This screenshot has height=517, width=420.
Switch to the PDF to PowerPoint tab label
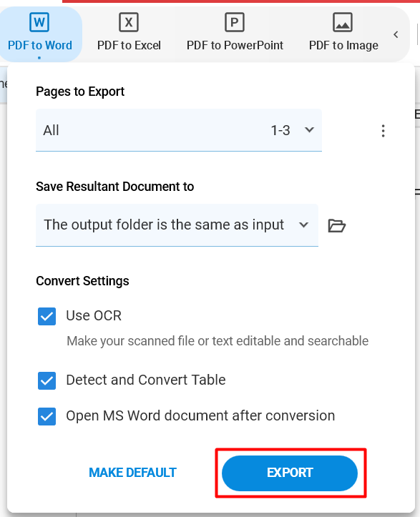point(235,45)
